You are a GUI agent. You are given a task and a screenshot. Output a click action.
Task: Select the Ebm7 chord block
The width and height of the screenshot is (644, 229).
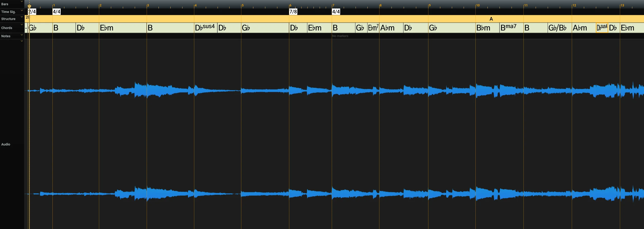click(x=373, y=28)
